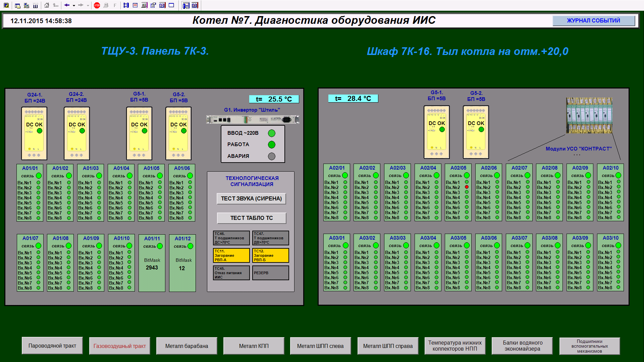The height and width of the screenshot is (362, 644).
Task: Click the G24-1 power supply image
Action: pyautogui.click(x=34, y=133)
